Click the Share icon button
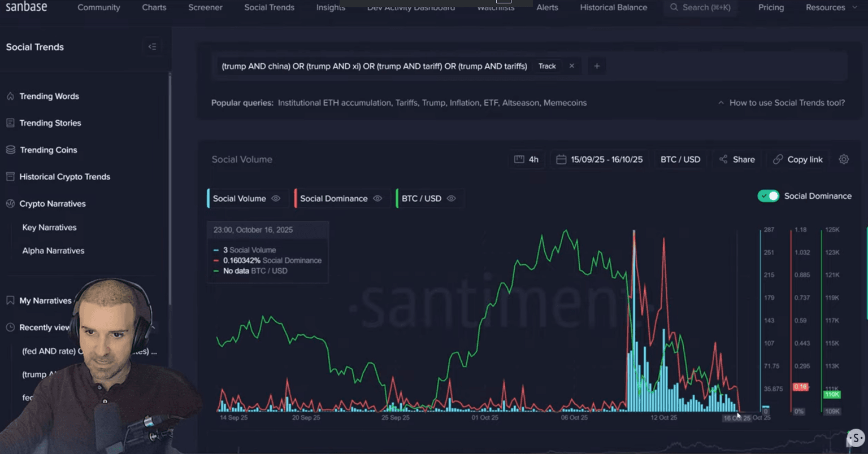Screen dimensions: 868x454 pyautogui.click(x=737, y=159)
